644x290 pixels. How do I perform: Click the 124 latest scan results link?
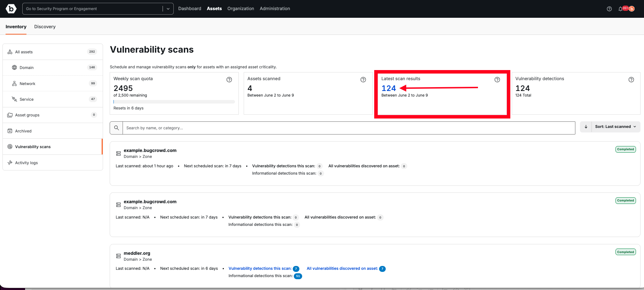pyautogui.click(x=388, y=89)
